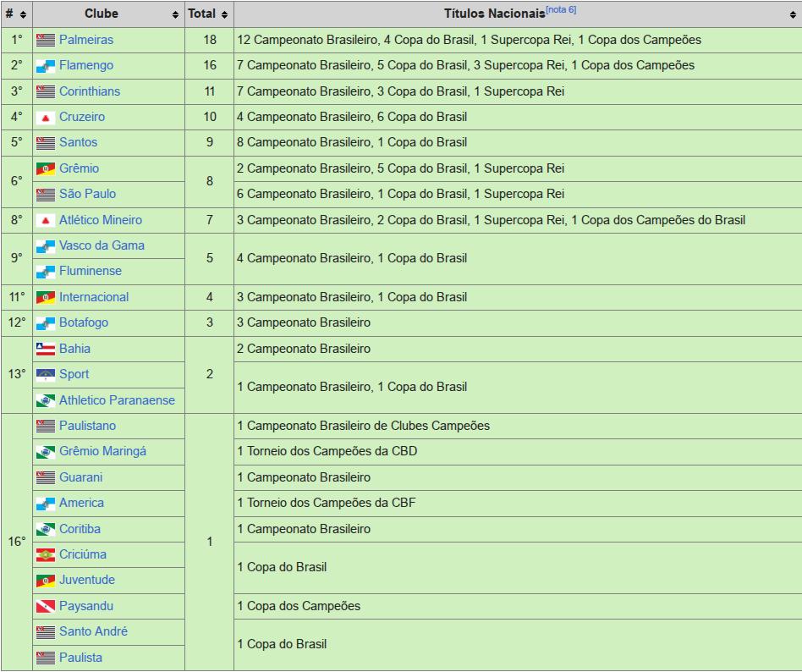Open the Corinthians club link

(90, 91)
